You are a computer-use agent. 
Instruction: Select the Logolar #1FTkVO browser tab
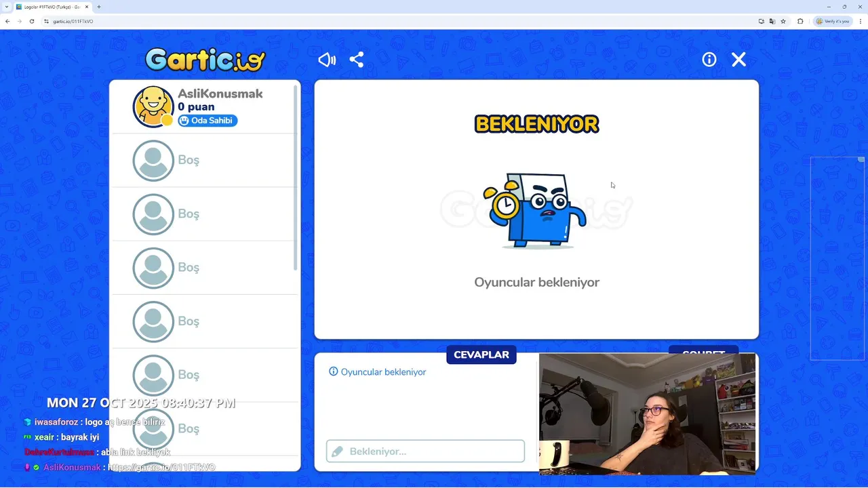click(53, 7)
